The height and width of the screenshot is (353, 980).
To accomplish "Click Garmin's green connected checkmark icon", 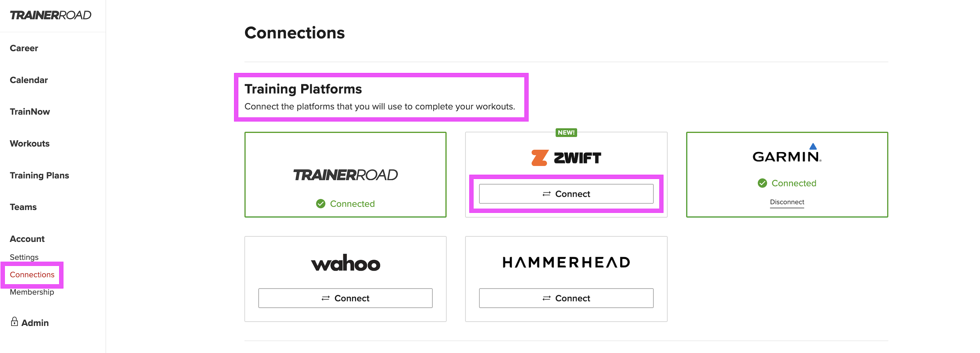I will pos(762,183).
